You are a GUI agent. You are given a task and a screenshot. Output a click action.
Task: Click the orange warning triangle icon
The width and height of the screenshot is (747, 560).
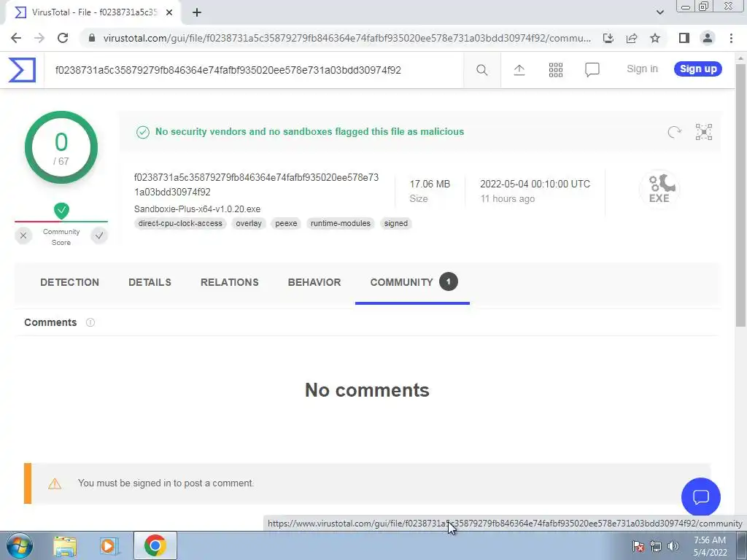tap(55, 484)
